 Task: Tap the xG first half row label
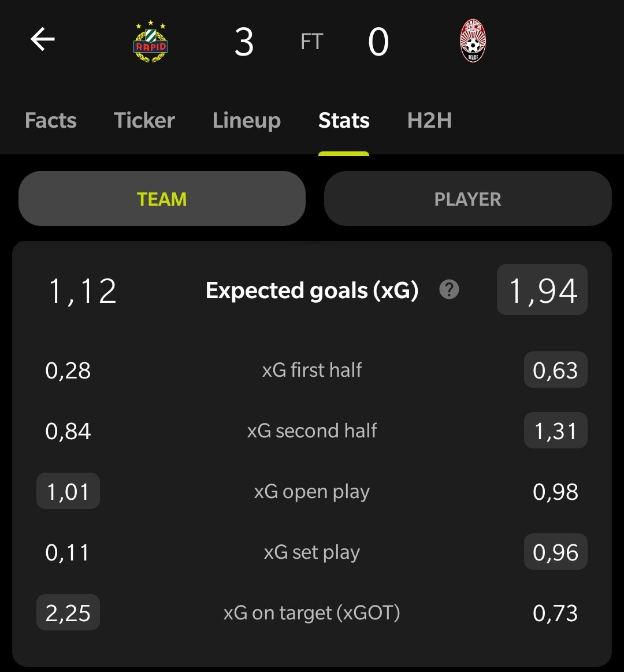click(x=312, y=370)
